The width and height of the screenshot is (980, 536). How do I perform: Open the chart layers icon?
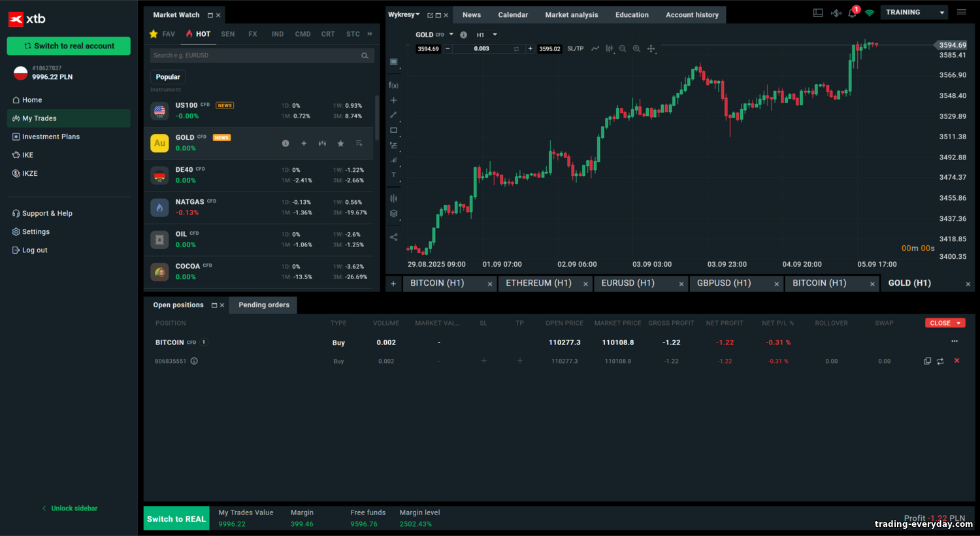click(x=393, y=214)
